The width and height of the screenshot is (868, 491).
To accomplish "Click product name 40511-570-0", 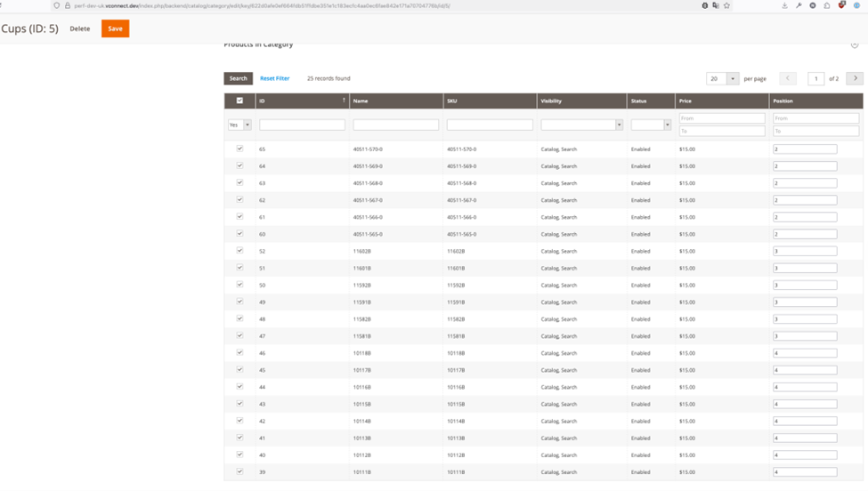I will point(368,149).
